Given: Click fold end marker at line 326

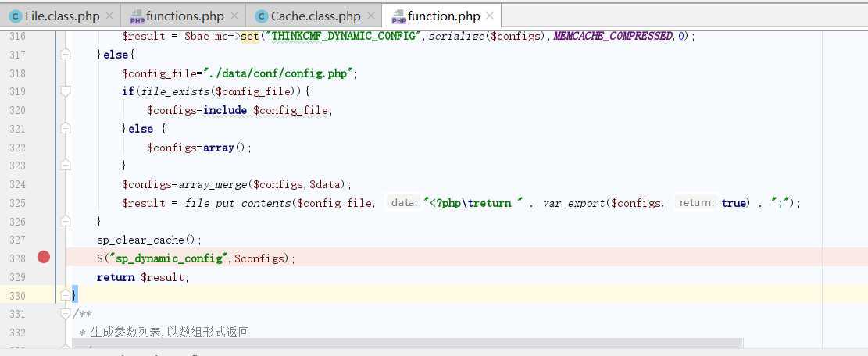Looking at the screenshot, I should [66, 221].
